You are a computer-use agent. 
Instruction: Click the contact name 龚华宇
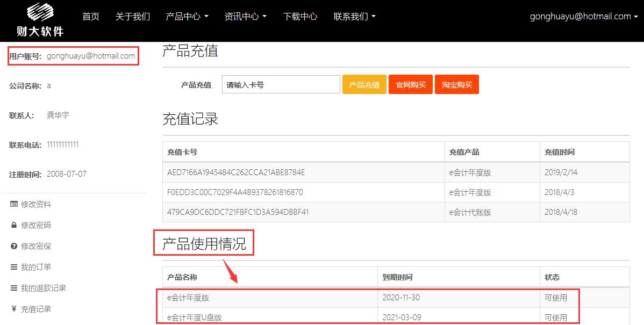pyautogui.click(x=58, y=115)
